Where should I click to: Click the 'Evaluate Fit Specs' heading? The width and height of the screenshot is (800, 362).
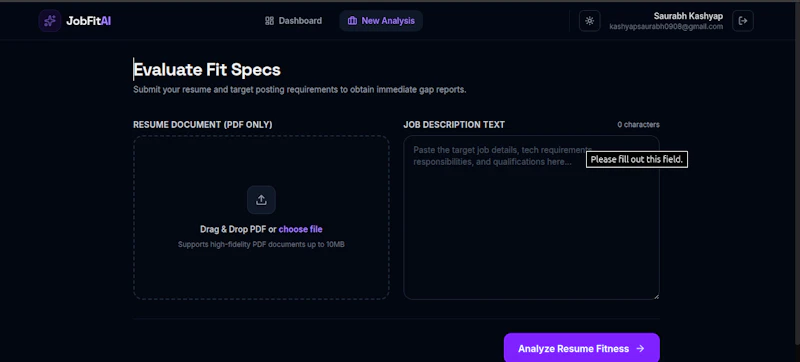tap(207, 70)
